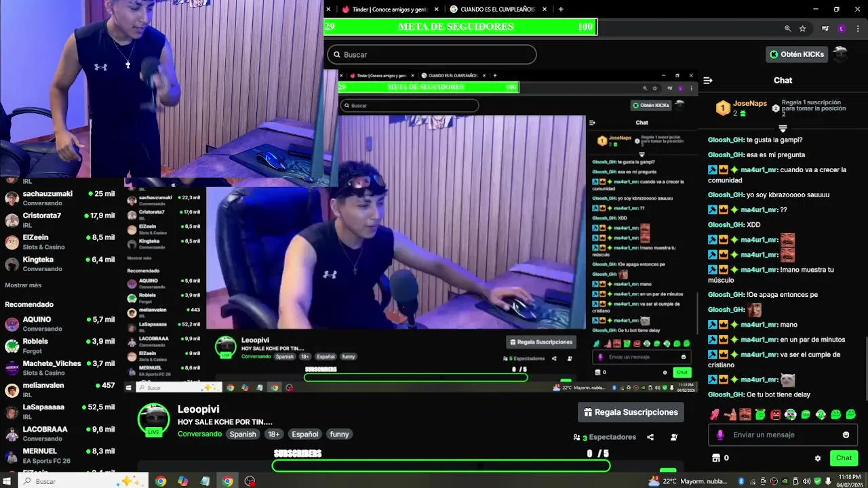Open Kingteka channel in sidebar
Image resolution: width=868 pixels, height=488 pixels.
[x=60, y=264]
